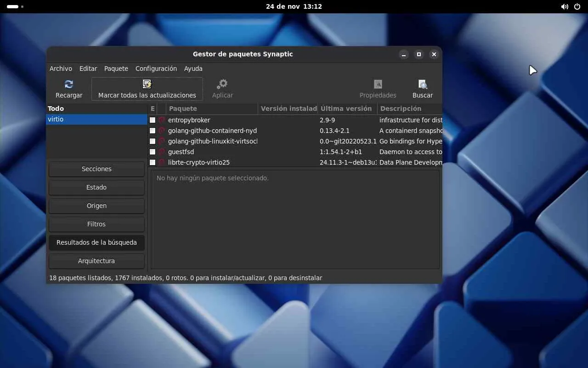This screenshot has width=588, height=368.
Task: Open the Activities overview indicator
Action: [x=15, y=7]
